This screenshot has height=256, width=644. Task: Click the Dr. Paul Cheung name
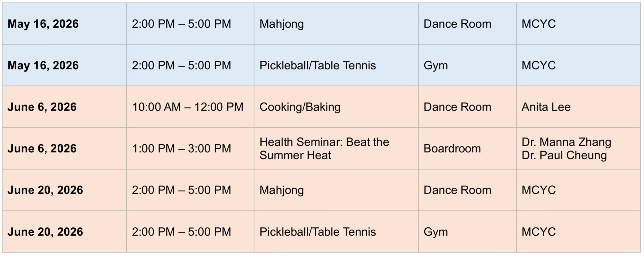point(564,155)
